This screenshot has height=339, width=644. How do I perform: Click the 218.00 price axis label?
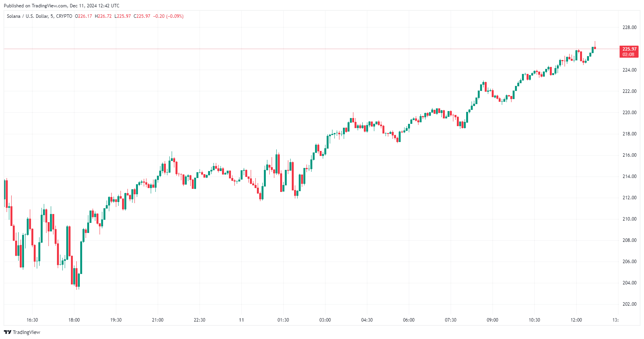coord(629,134)
